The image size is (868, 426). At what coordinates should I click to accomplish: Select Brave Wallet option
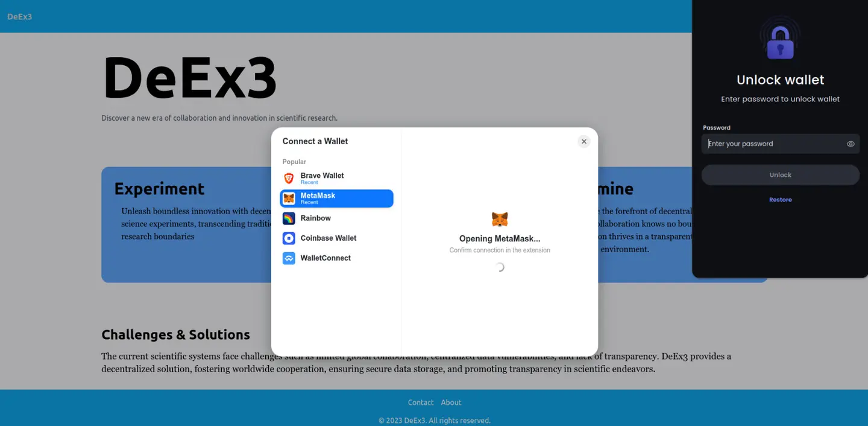point(336,179)
